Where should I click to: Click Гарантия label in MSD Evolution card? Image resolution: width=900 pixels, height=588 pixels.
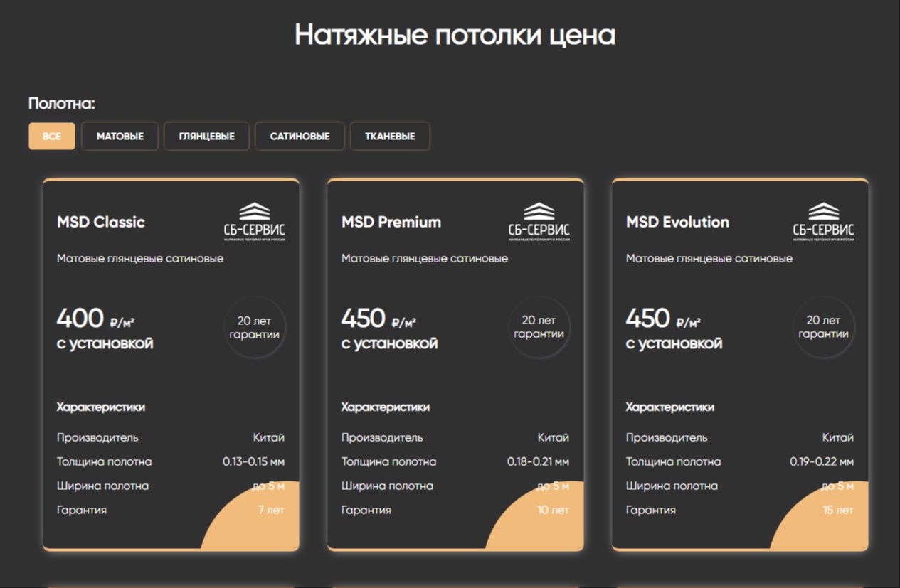coord(651,510)
